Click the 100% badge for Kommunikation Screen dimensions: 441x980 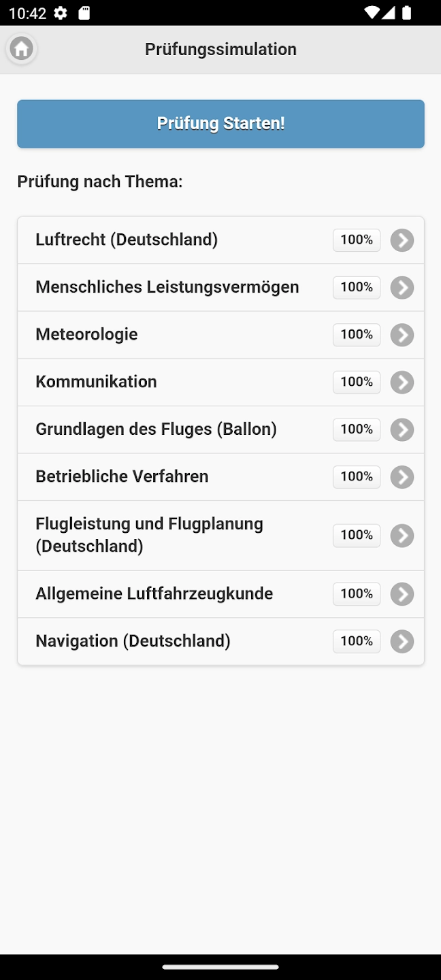[x=357, y=382]
